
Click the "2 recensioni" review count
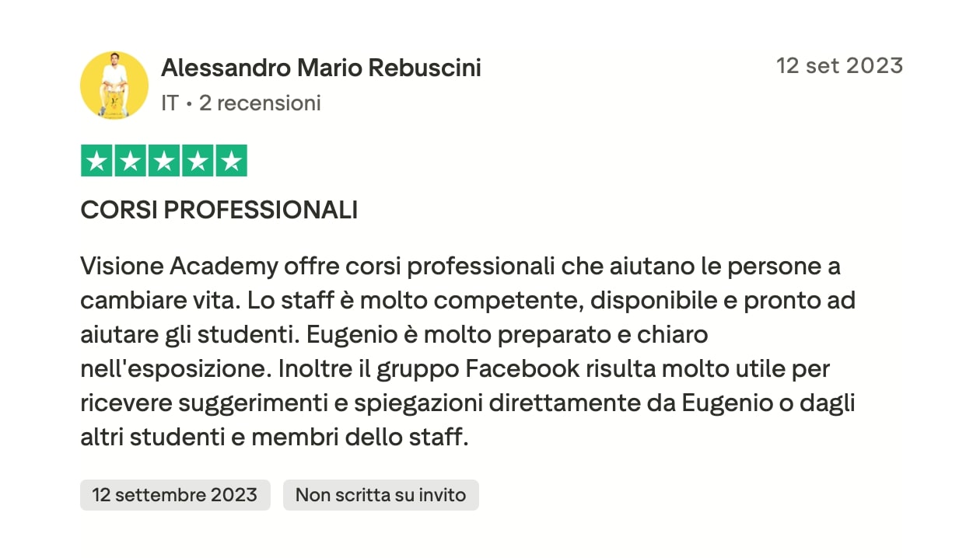[260, 103]
